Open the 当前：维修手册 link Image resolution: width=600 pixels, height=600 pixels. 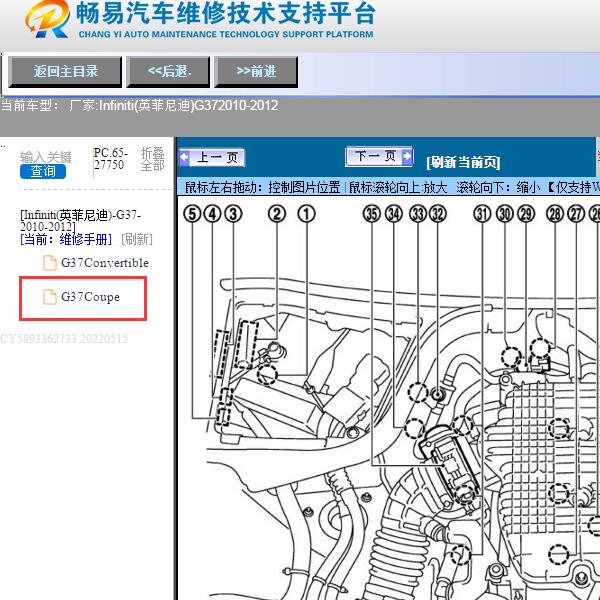(66, 240)
